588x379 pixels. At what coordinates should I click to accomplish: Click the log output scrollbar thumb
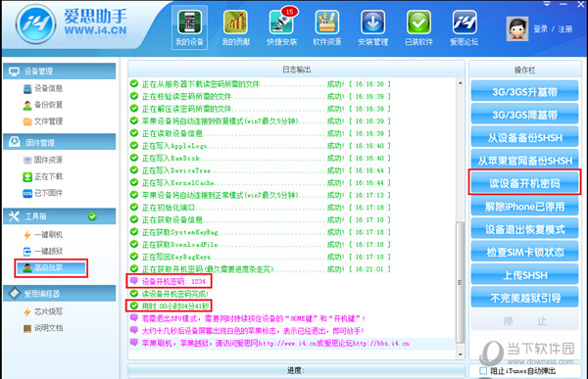coord(460,282)
